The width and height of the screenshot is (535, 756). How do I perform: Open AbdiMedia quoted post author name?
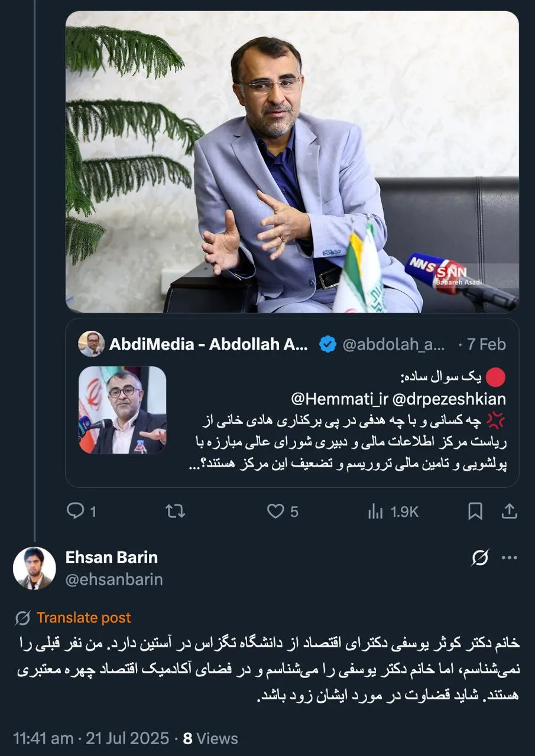[x=208, y=344]
